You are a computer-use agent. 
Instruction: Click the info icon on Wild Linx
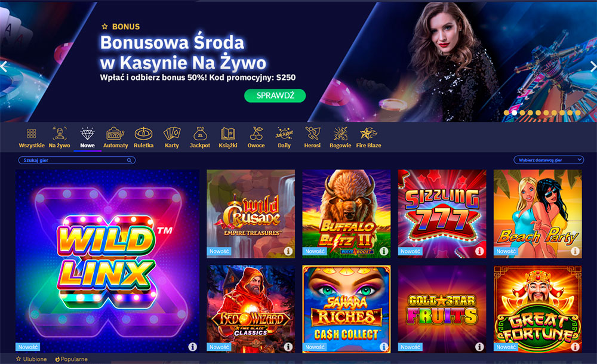click(192, 347)
